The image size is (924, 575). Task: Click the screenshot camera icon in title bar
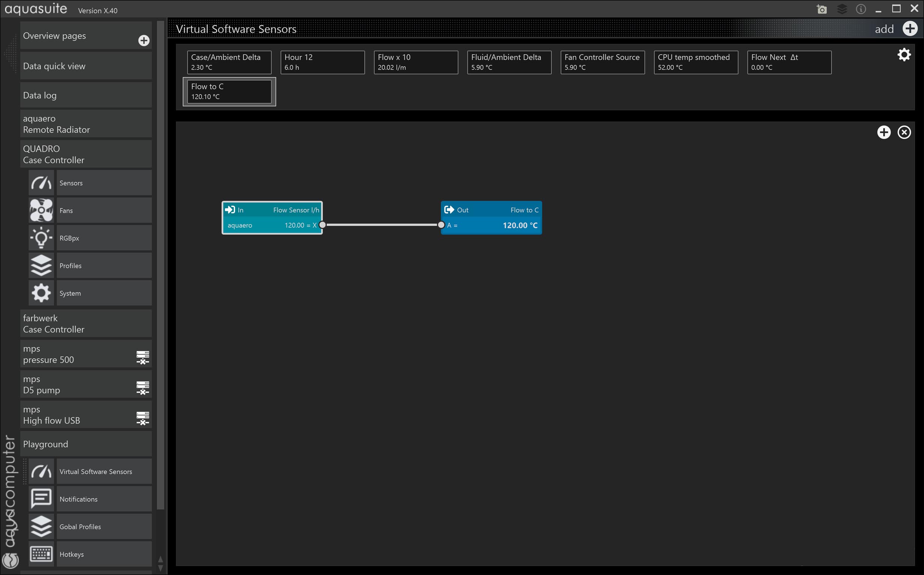point(821,9)
